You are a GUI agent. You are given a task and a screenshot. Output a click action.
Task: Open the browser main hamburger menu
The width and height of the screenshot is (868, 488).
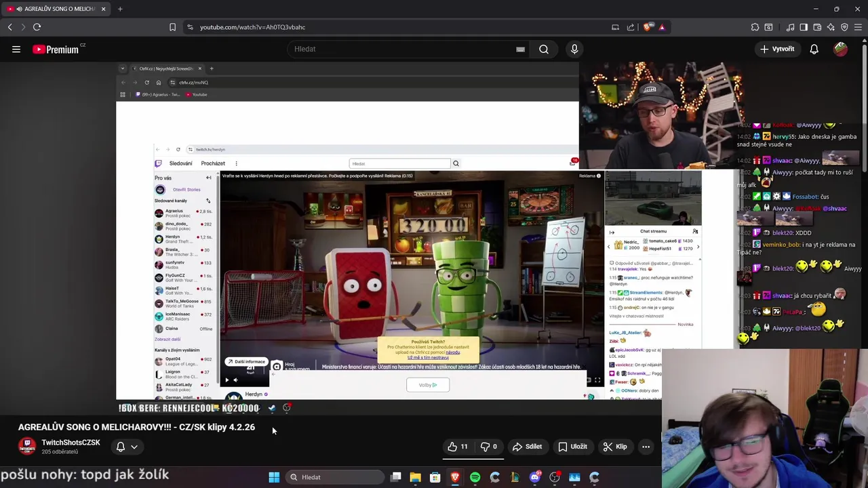(x=858, y=27)
